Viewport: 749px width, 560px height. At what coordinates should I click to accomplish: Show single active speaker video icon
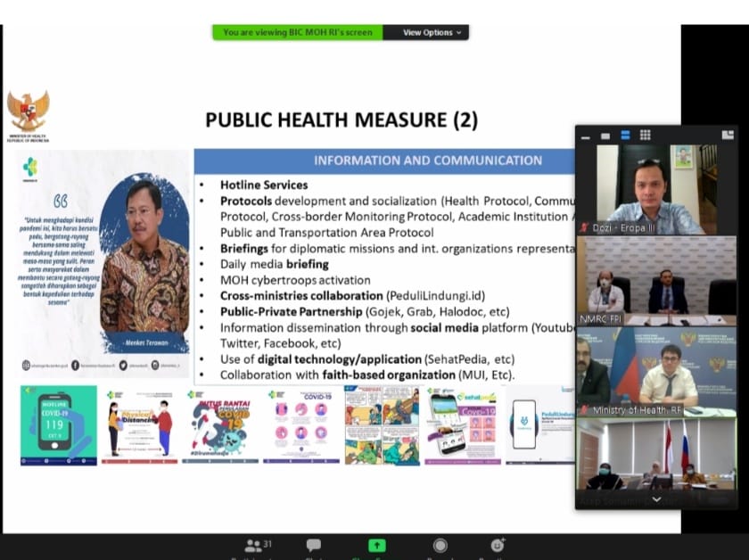click(605, 136)
